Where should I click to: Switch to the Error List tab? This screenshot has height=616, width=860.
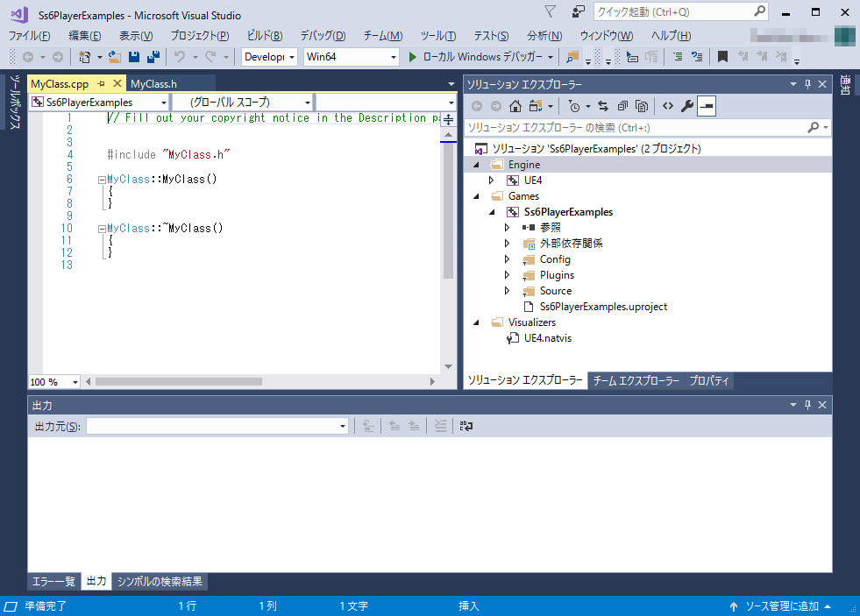pyautogui.click(x=53, y=582)
